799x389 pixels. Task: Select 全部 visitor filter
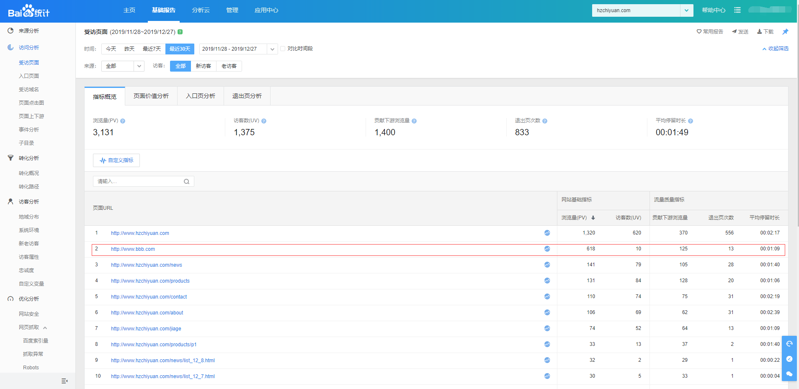(x=180, y=66)
